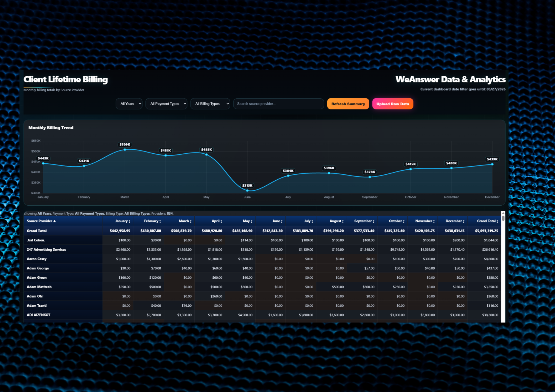The image size is (555, 392).
Task: Click the April $481K chart data point
Action: point(166,155)
